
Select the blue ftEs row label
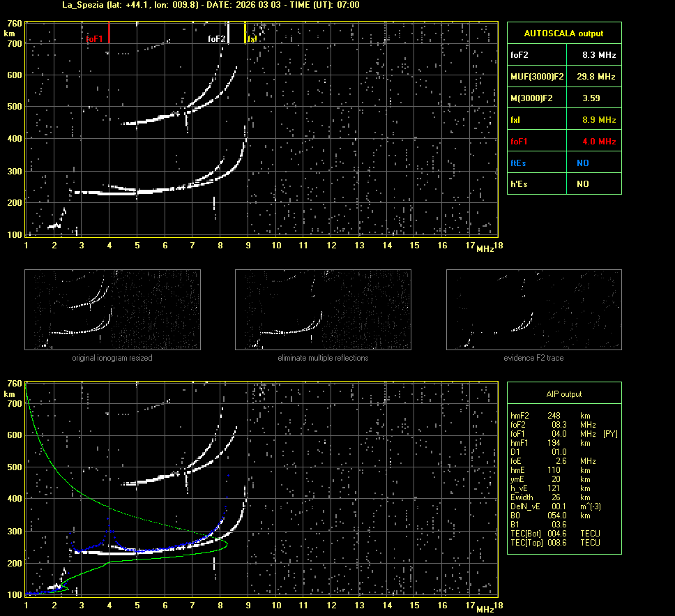[x=518, y=163]
